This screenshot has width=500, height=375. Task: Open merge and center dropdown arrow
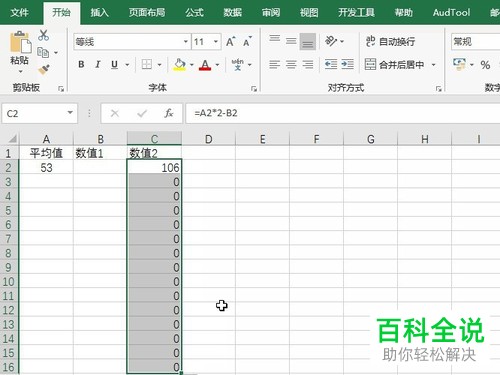[x=434, y=65]
